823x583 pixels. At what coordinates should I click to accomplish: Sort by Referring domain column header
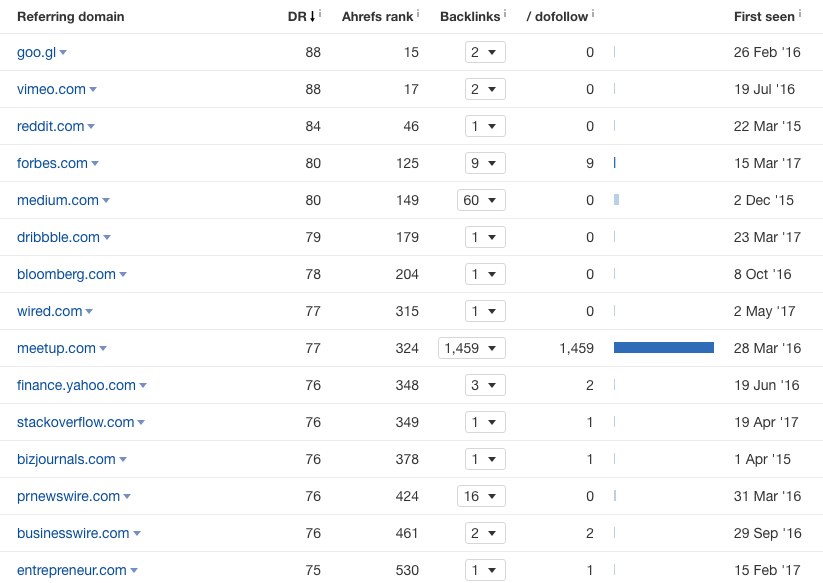(71, 17)
